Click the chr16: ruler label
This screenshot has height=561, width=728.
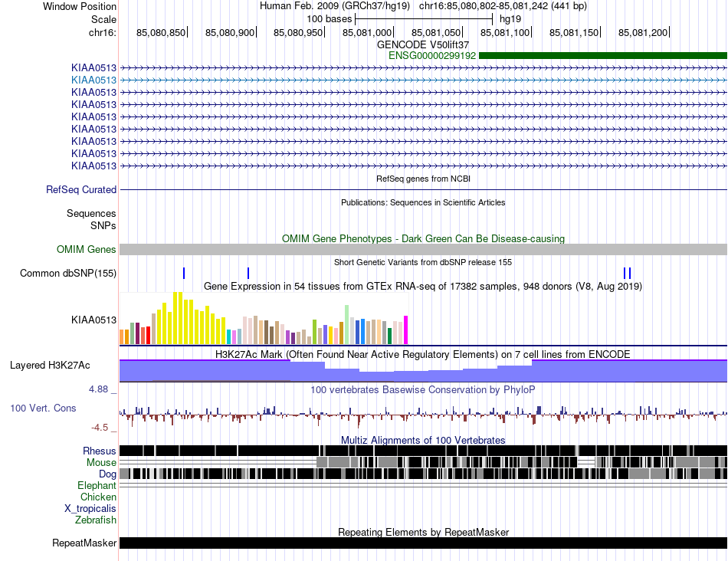click(102, 32)
